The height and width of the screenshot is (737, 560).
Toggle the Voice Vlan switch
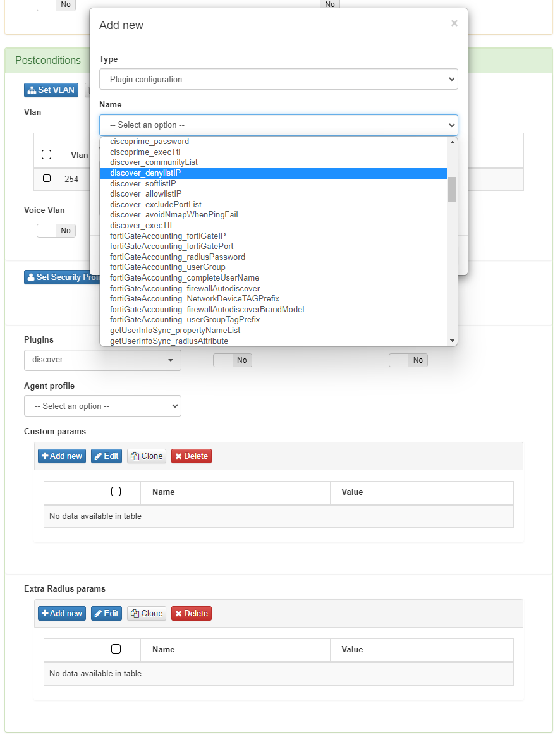tap(56, 231)
